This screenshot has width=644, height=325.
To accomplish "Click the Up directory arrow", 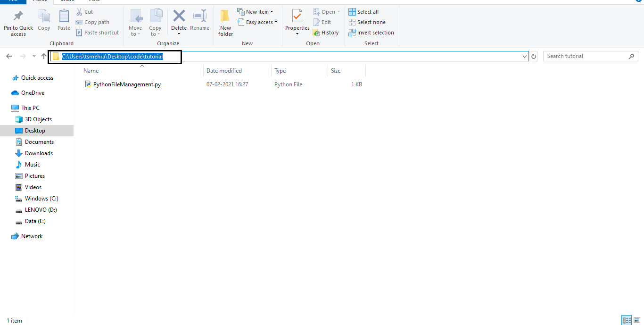I will pos(44,56).
